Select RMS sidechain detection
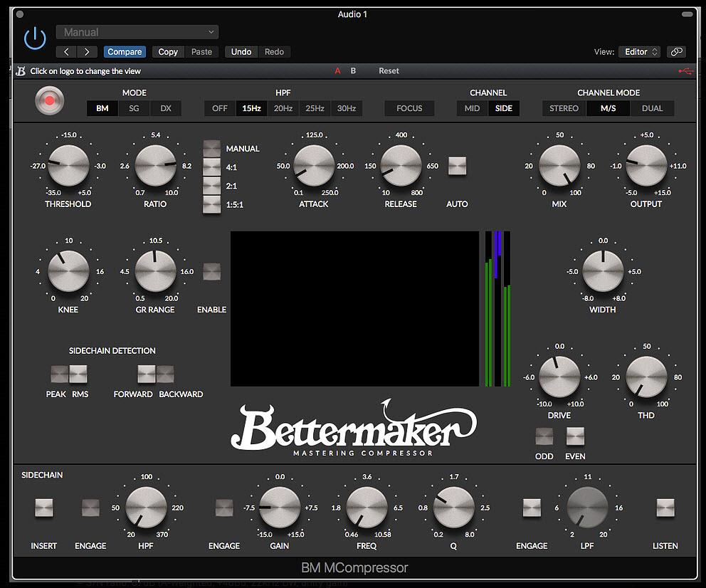706x588 pixels. click(x=78, y=373)
